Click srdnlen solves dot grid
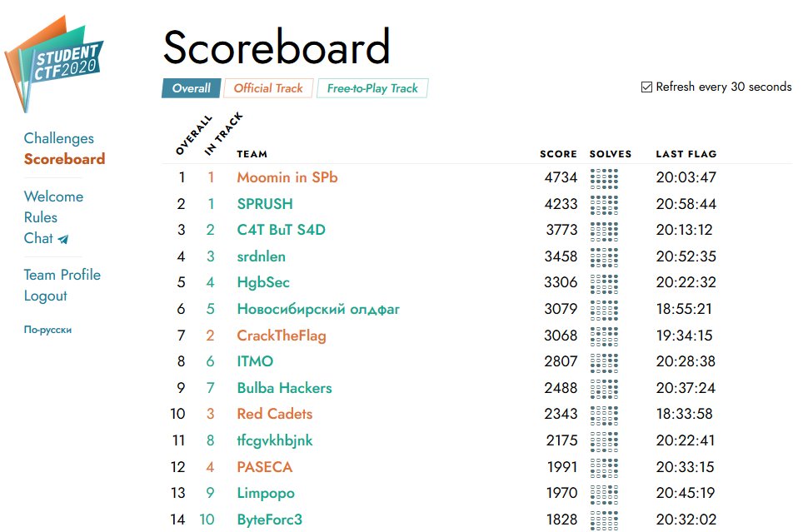The width and height of the screenshot is (803, 532). click(604, 257)
